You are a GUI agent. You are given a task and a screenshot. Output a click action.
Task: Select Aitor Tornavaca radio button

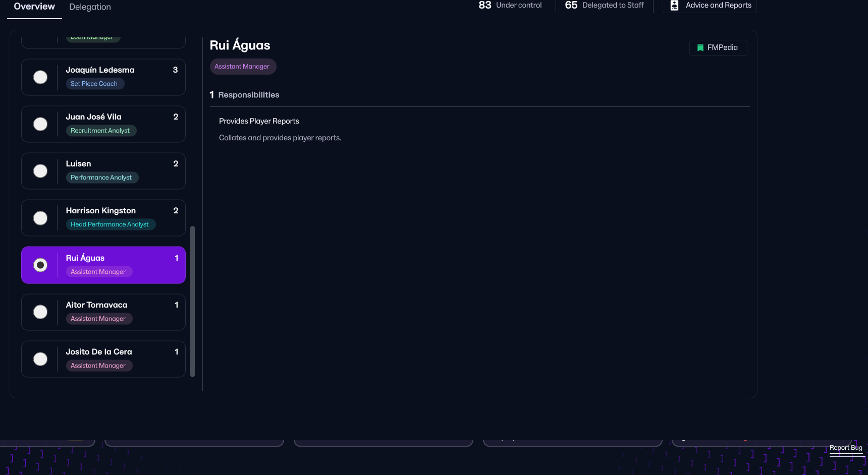pyautogui.click(x=40, y=312)
